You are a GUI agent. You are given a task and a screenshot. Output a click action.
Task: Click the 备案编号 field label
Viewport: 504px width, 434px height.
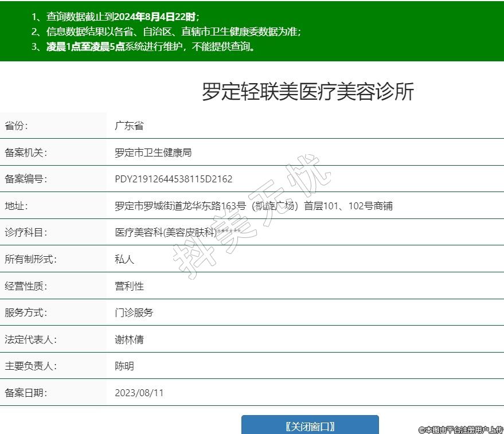coord(26,179)
